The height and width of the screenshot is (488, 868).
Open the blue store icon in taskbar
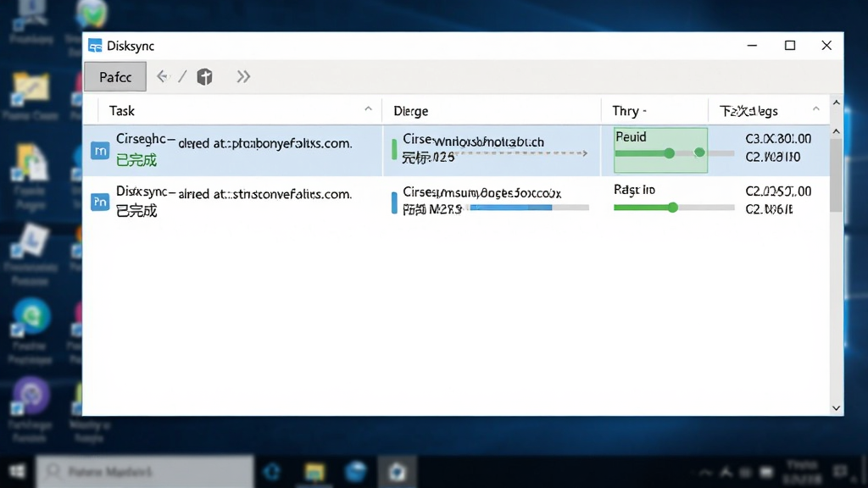click(356, 472)
